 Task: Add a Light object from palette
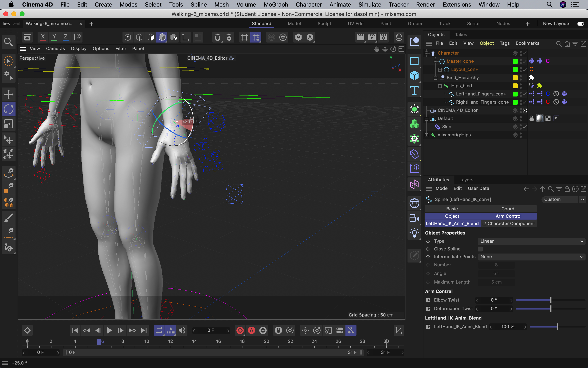pos(414,233)
